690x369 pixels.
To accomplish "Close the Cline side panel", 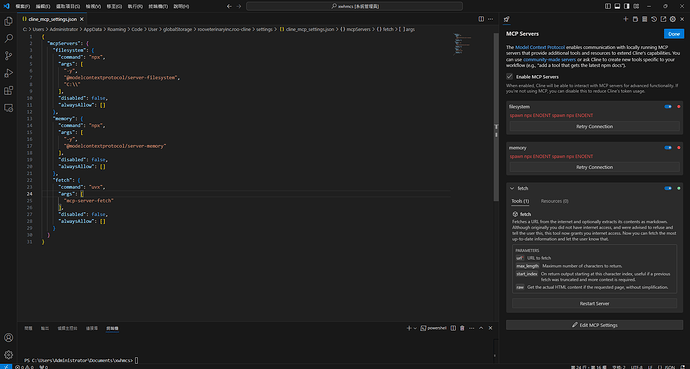I will pyautogui.click(x=683, y=19).
